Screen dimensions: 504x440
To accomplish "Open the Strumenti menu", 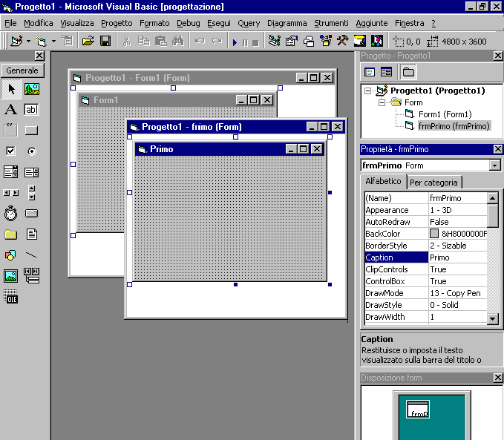I will pos(331,23).
